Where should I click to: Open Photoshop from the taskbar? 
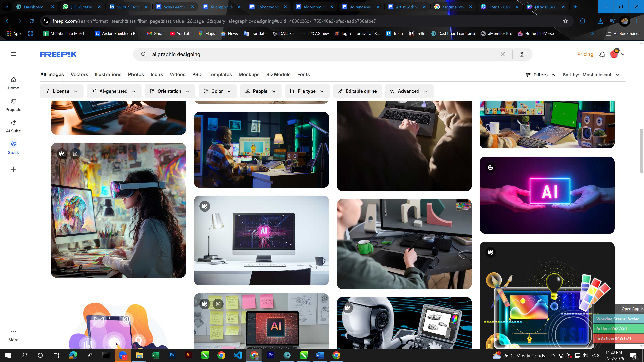point(172,355)
